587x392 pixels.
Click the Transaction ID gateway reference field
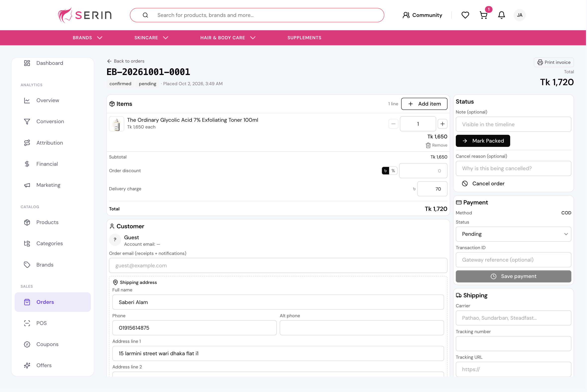pos(514,260)
